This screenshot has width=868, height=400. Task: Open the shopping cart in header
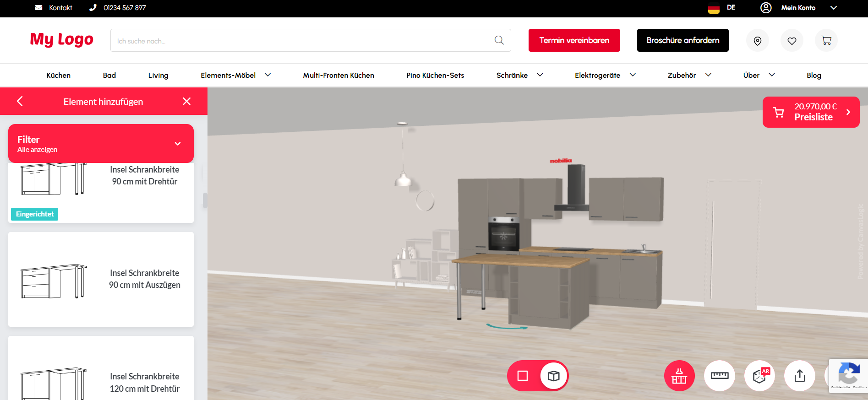point(826,41)
